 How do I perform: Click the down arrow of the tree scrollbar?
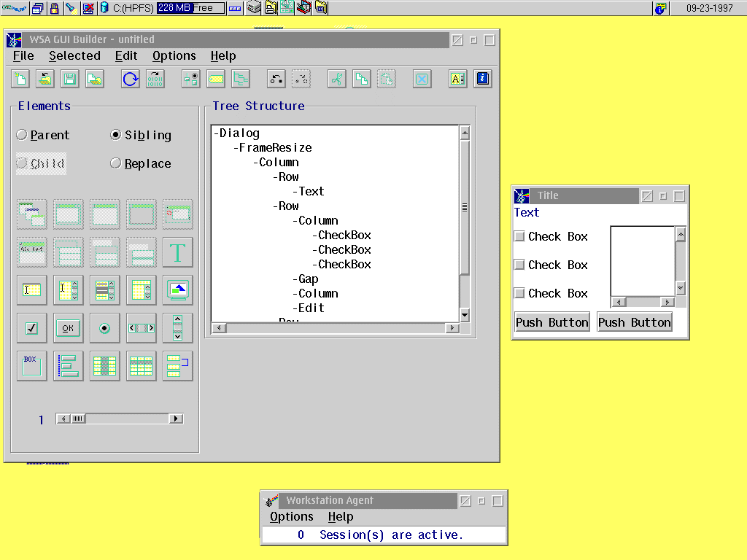[465, 315]
